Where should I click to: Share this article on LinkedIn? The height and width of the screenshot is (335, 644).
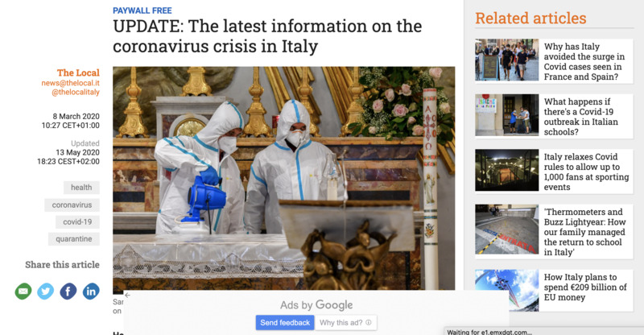coord(91,292)
